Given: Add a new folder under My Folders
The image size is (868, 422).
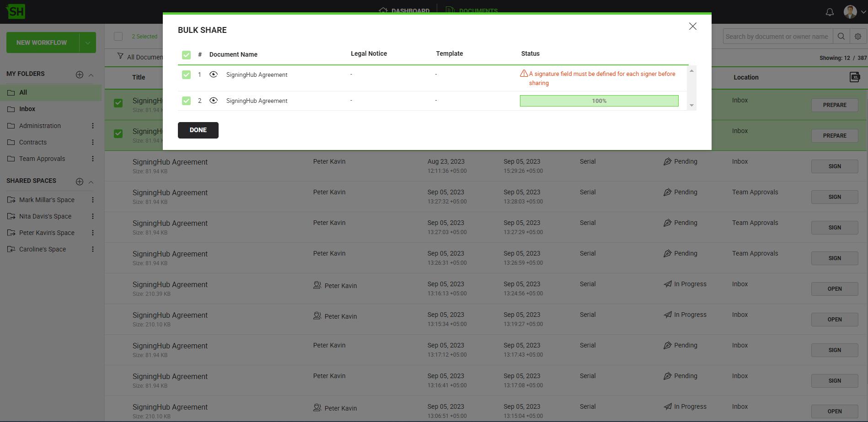Looking at the screenshot, I should (80, 75).
